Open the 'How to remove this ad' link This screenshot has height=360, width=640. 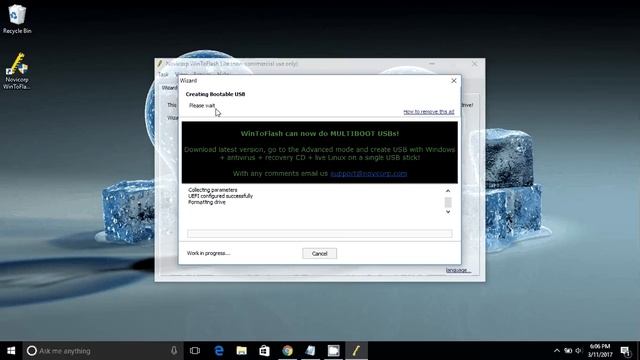[429, 112]
